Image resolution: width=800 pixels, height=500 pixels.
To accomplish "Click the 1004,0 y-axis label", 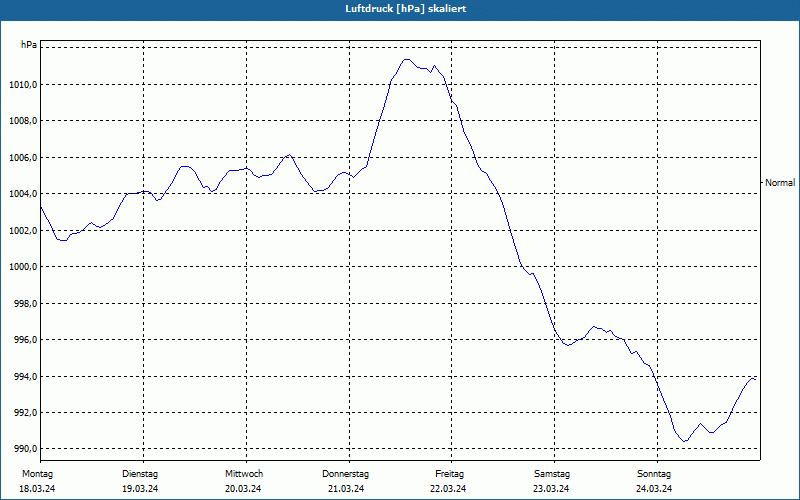I will [x=23, y=194].
